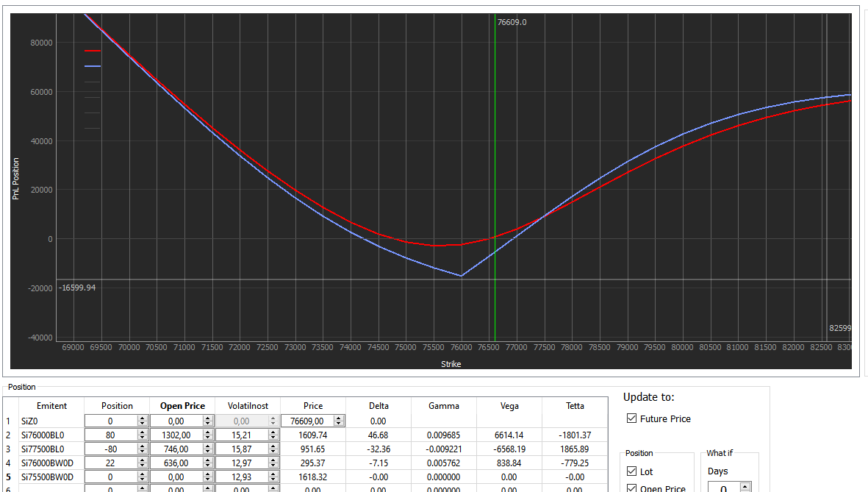Image resolution: width=868 pixels, height=492 pixels.
Task: Toggle the Lot checkbox
Action: (631, 471)
